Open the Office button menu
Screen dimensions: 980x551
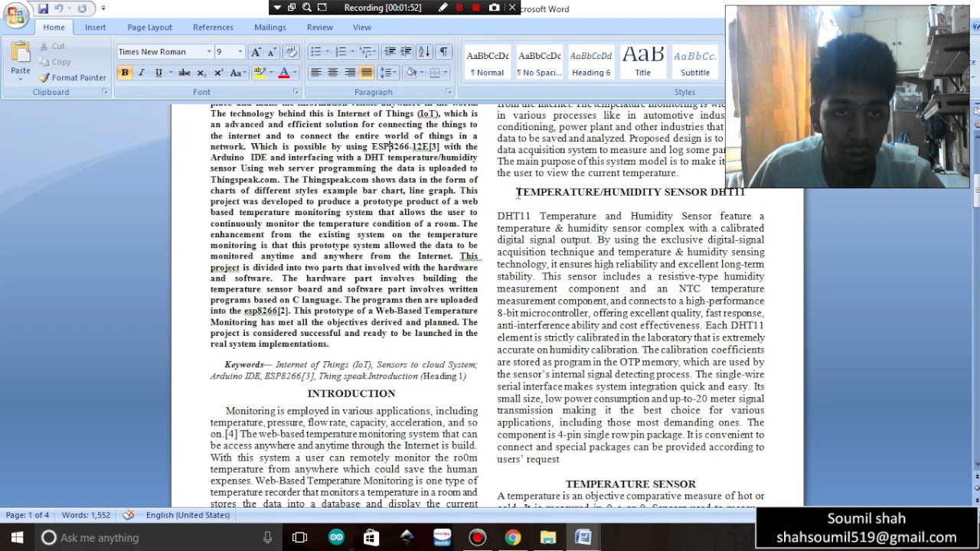coord(15,15)
